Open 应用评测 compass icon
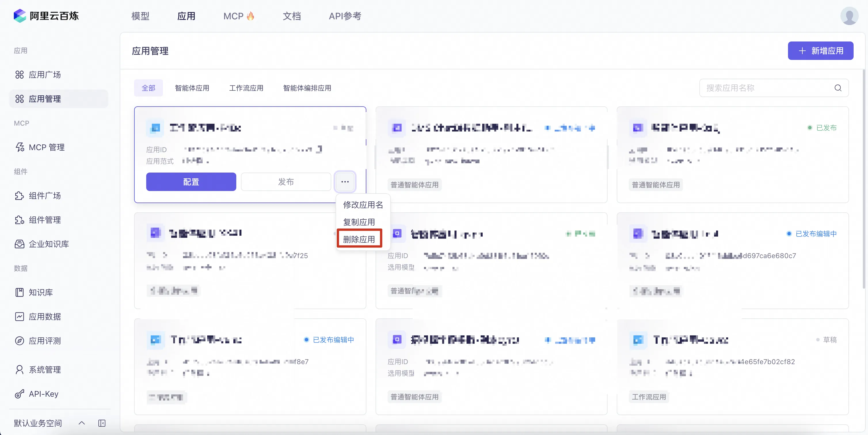868x435 pixels. coord(19,341)
